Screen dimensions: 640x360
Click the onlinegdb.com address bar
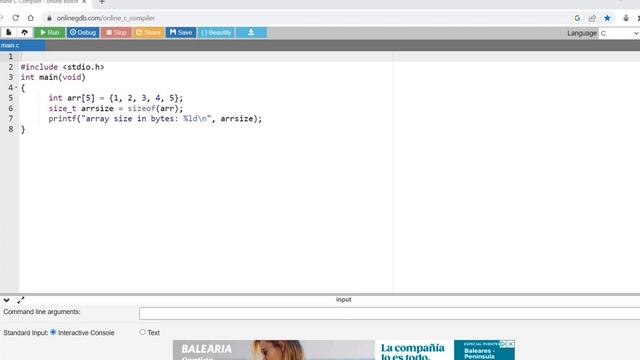105,18
